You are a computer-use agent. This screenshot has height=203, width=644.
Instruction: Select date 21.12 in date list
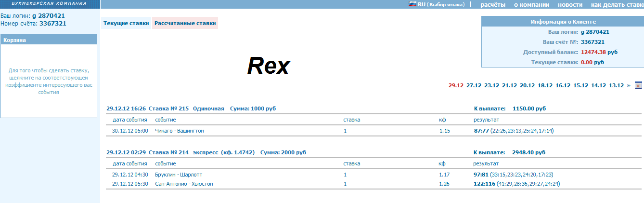click(x=509, y=85)
